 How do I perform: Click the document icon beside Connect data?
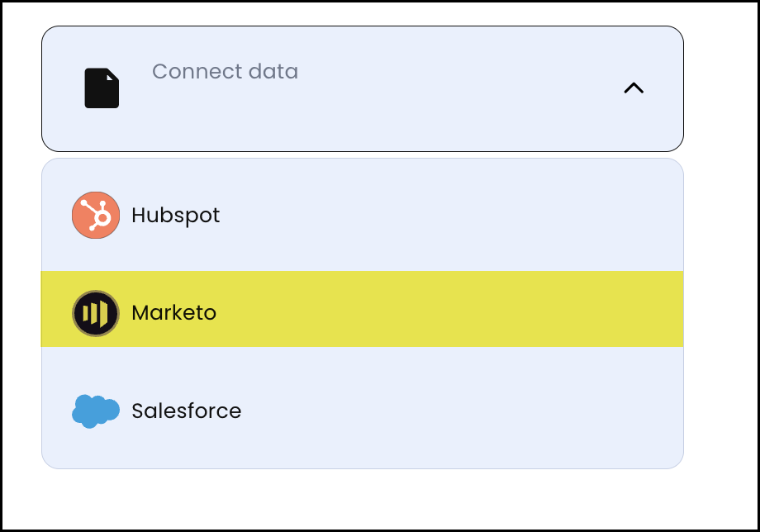[101, 88]
